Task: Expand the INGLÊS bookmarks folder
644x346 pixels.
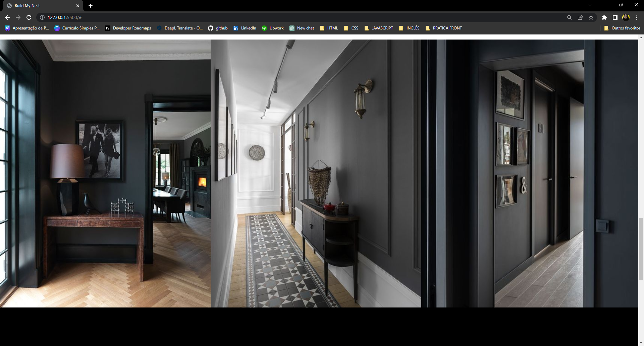Action: pos(409,28)
